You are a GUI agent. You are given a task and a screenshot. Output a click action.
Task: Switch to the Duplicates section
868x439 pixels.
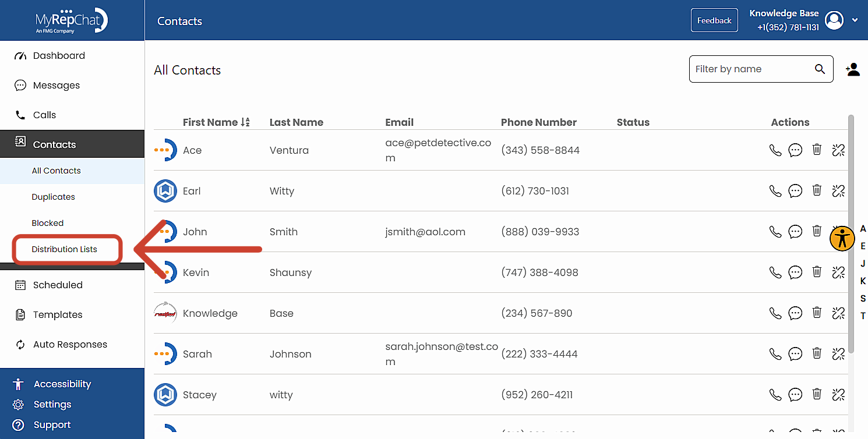click(x=53, y=197)
